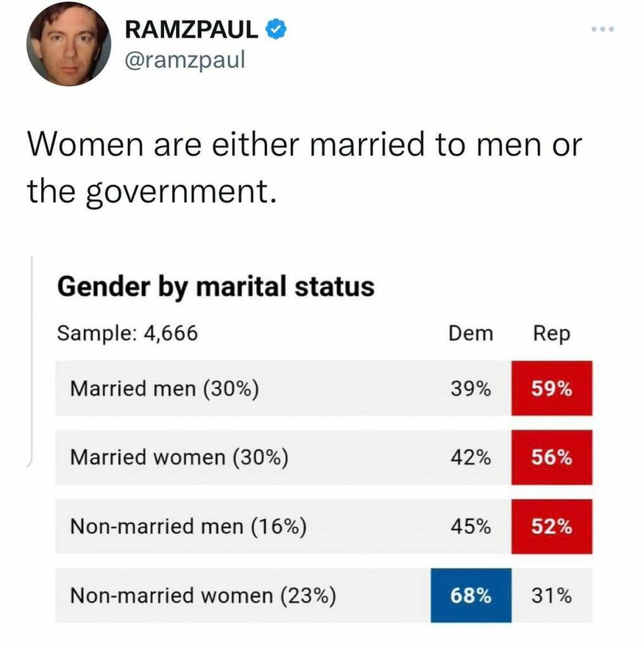Click the red 52% Rep cell
Image resolution: width=644 pixels, height=648 pixels.
coord(552,527)
